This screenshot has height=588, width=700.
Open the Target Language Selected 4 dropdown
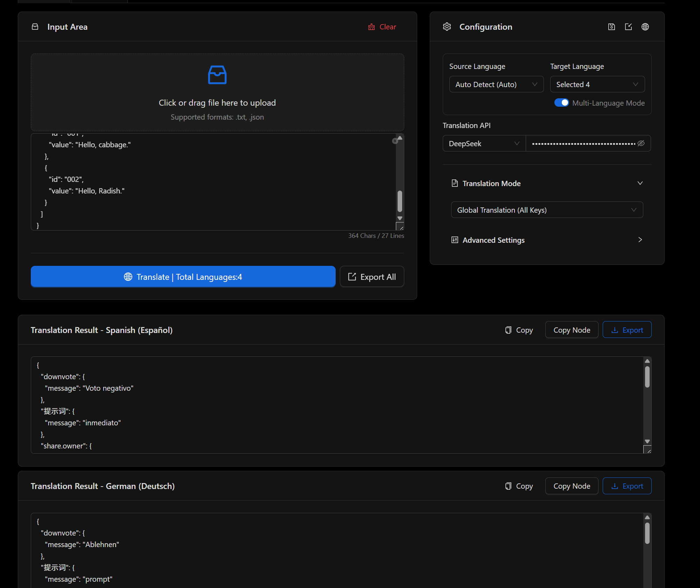597,84
